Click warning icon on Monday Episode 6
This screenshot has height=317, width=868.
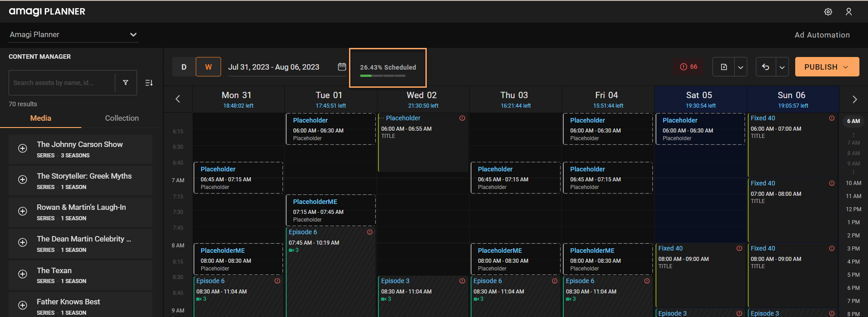(x=277, y=281)
